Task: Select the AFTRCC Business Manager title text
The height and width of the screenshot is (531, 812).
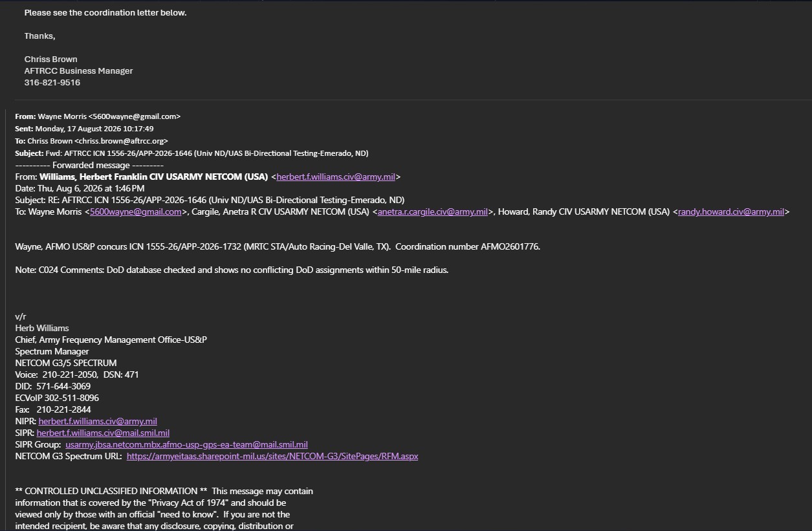Action: click(x=78, y=71)
